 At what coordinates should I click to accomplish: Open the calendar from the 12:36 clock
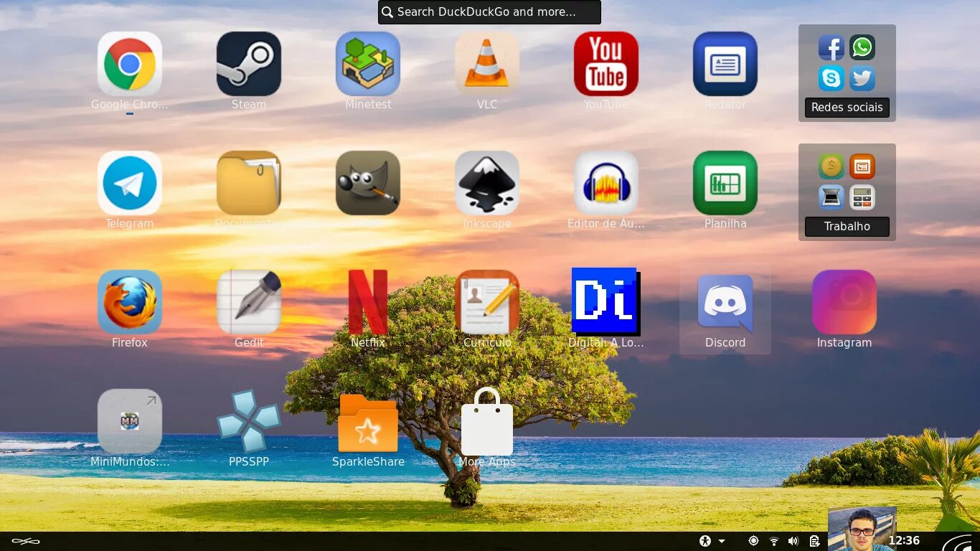click(x=904, y=541)
